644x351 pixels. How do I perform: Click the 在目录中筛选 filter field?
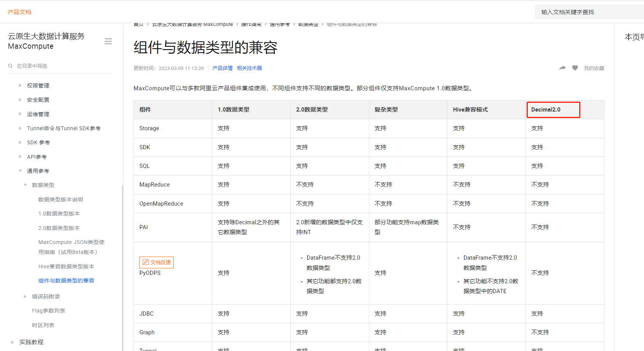pos(61,66)
